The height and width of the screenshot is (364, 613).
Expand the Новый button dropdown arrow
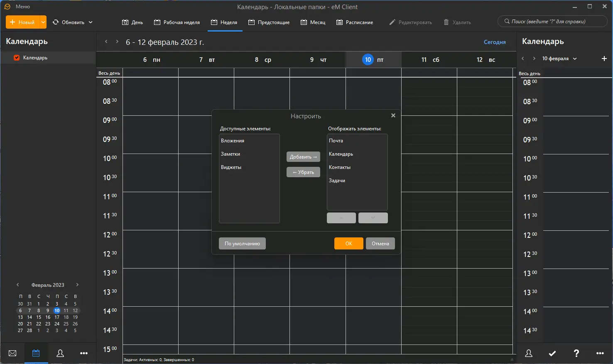click(43, 22)
